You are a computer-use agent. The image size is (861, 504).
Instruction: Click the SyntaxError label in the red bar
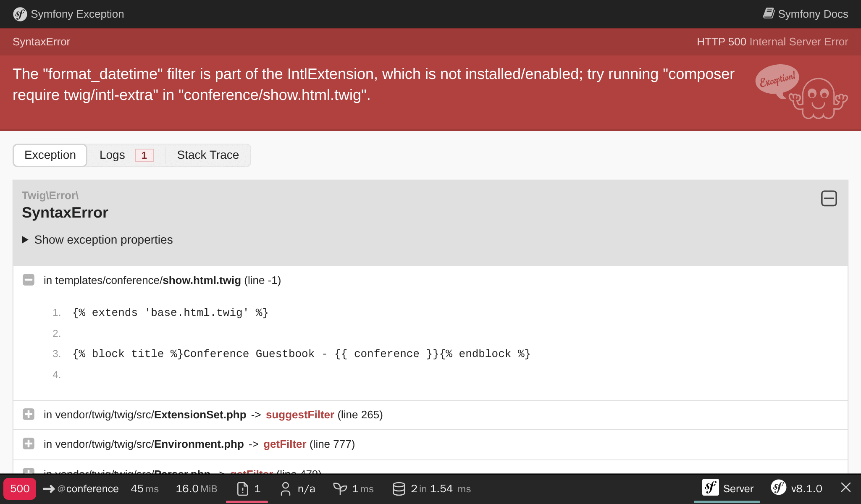pyautogui.click(x=41, y=42)
